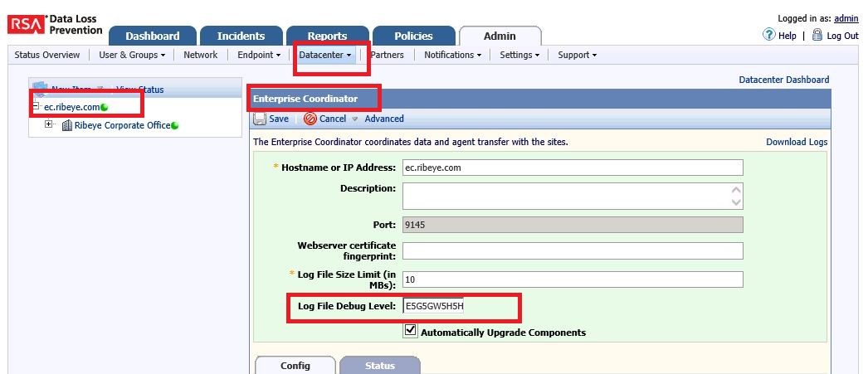
Task: Click the Help question mark icon
Action: click(768, 36)
